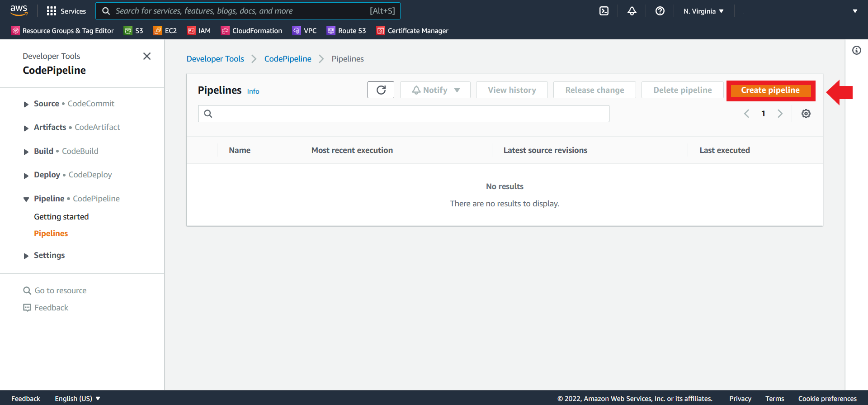868x405 pixels.
Task: Open the table preferences gear
Action: 806,114
